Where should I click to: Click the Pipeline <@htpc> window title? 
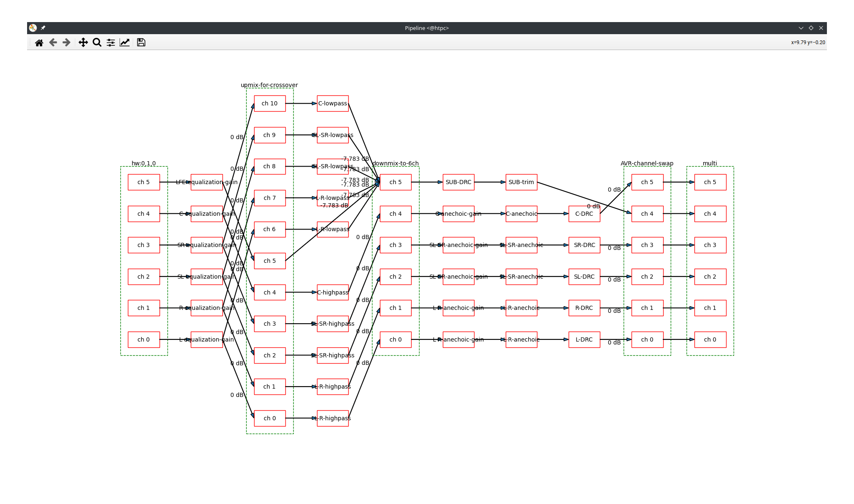pos(427,28)
